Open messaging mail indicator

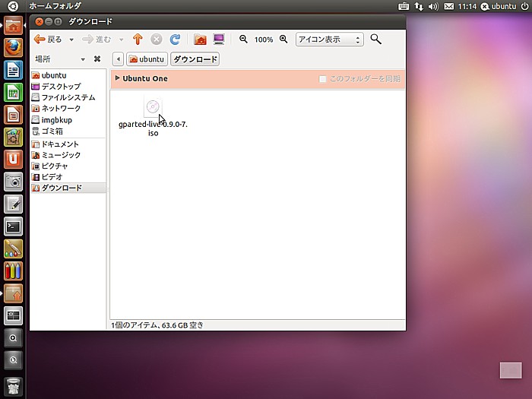coord(449,6)
